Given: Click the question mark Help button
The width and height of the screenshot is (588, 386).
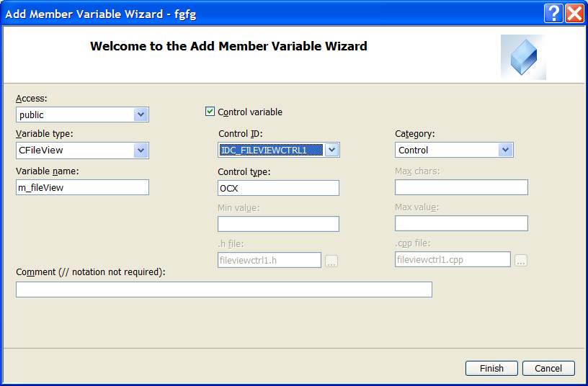Looking at the screenshot, I should pyautogui.click(x=553, y=13).
